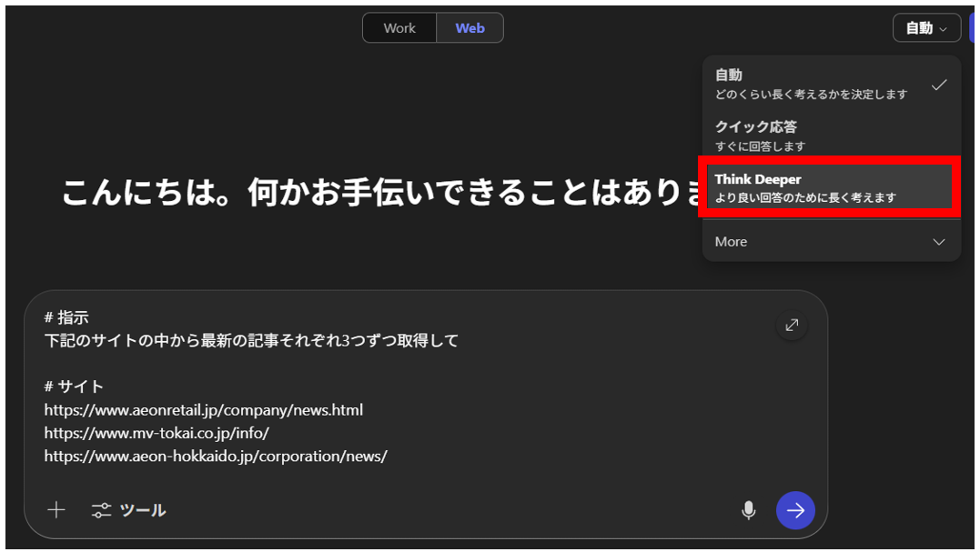The width and height of the screenshot is (980, 552).
Task: Switch to the Web tab
Action: point(470,28)
